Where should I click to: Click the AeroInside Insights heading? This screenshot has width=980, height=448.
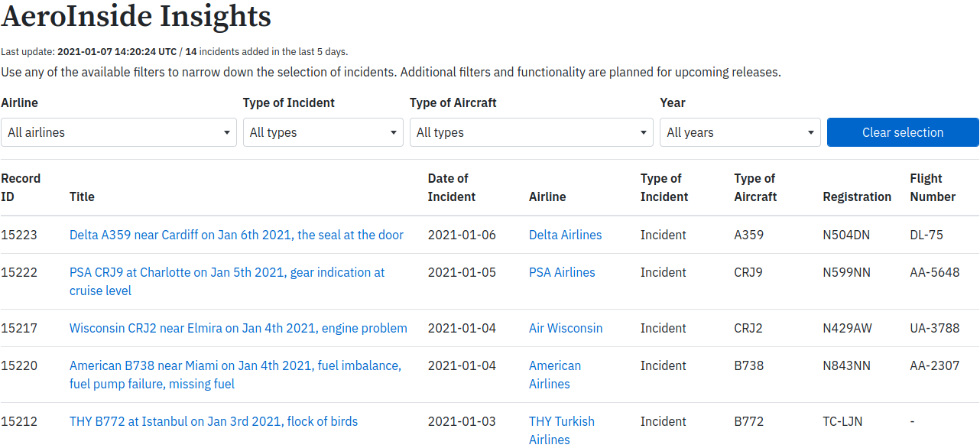(x=136, y=17)
